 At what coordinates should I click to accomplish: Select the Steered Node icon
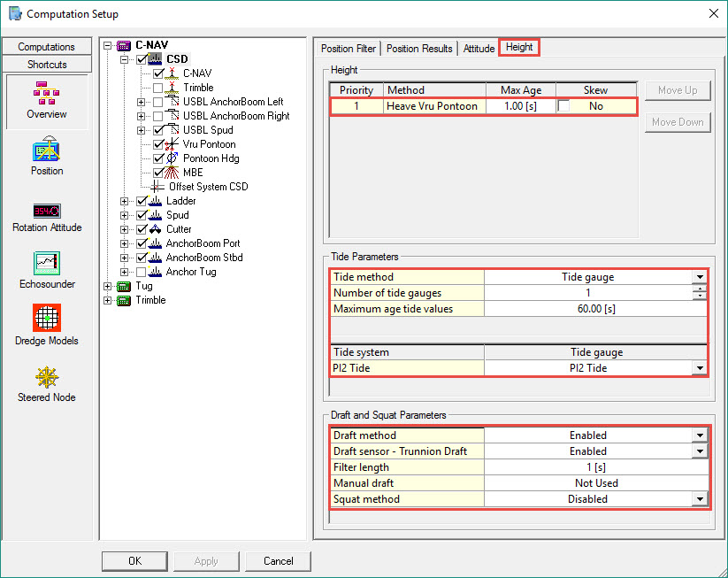(x=47, y=377)
